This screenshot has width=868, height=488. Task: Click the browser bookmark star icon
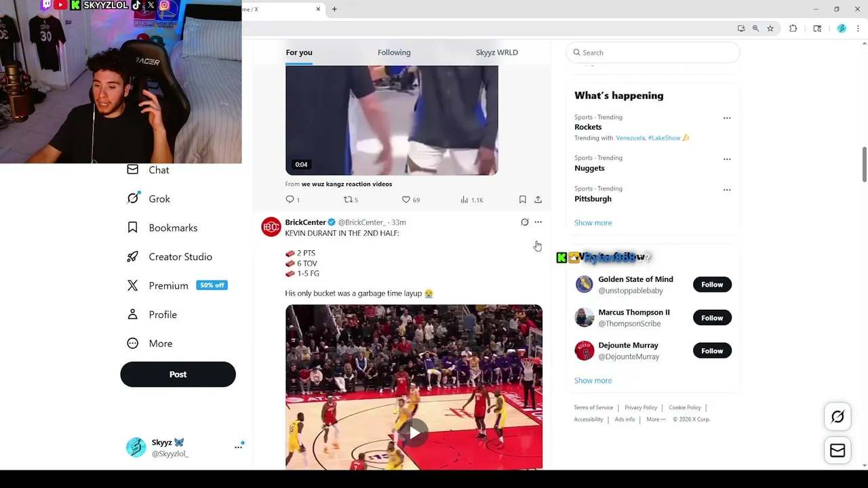click(x=770, y=28)
